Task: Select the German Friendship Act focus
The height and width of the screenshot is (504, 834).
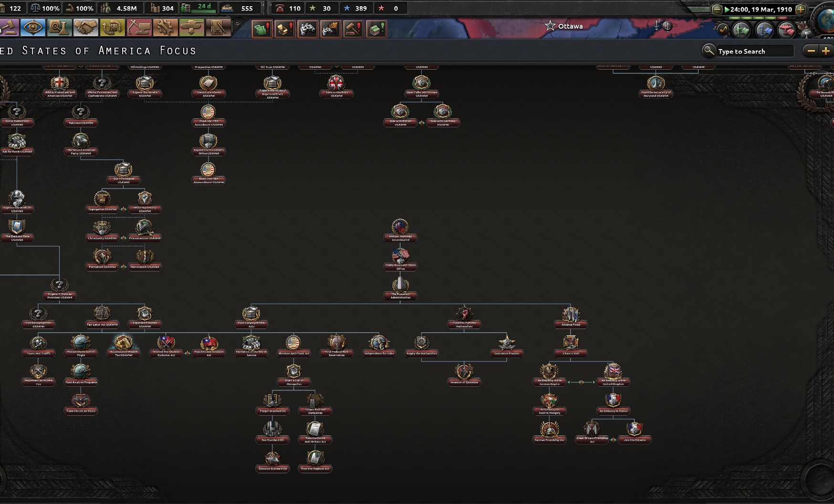Action: [x=549, y=432]
